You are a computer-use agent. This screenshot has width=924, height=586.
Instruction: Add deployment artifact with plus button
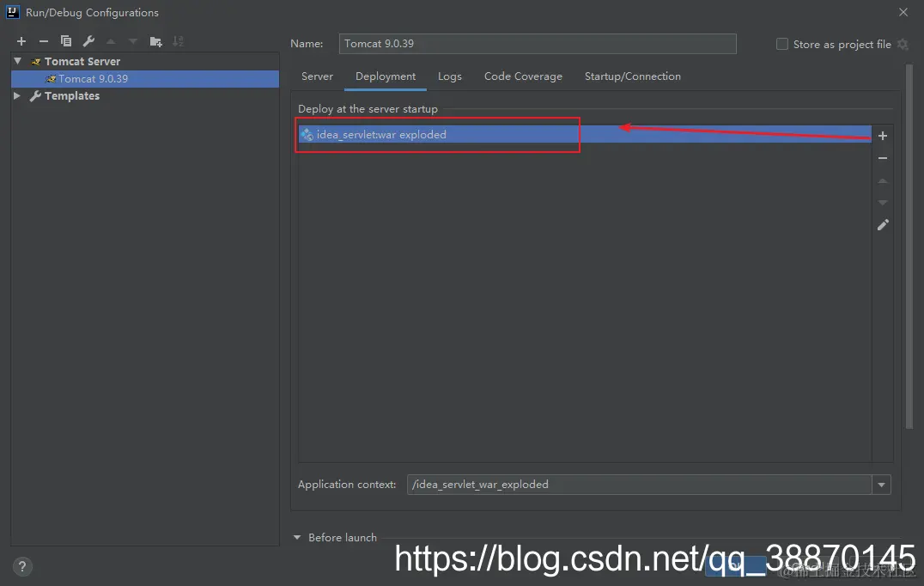883,136
